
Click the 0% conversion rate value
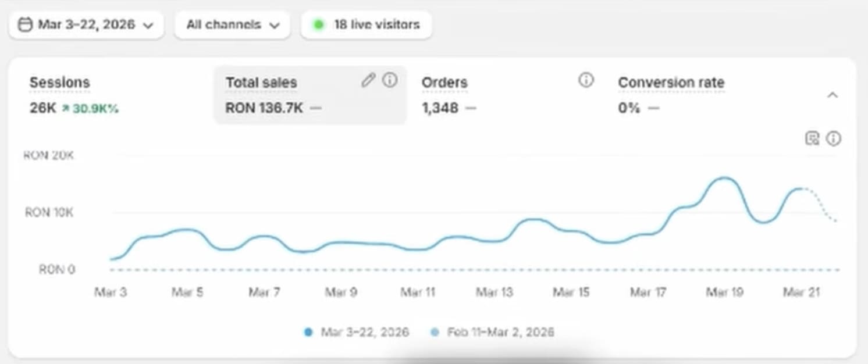tap(629, 108)
